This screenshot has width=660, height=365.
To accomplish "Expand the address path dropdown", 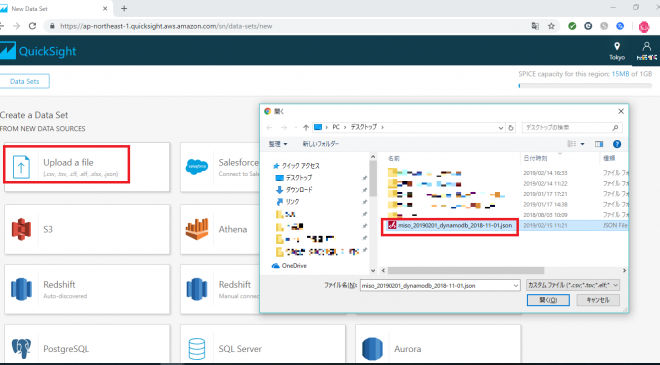I will [500, 128].
